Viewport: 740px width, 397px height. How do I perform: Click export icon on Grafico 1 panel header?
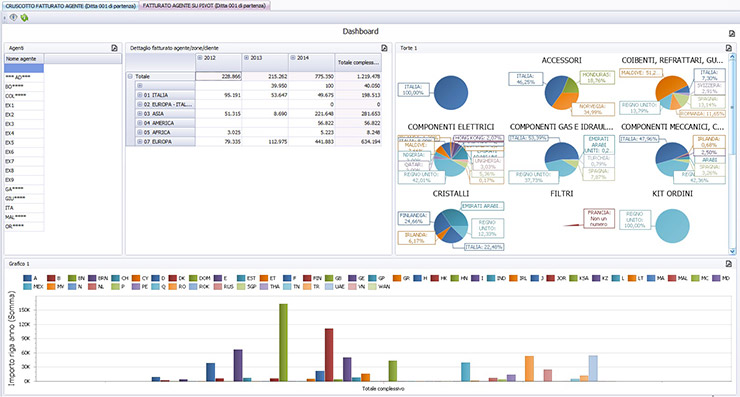729,263
